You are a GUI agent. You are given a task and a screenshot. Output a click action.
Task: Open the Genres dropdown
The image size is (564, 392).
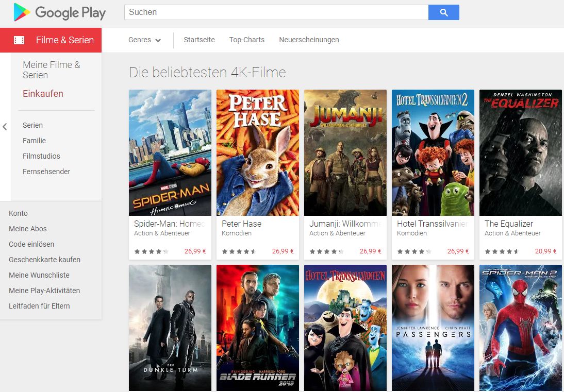(144, 40)
